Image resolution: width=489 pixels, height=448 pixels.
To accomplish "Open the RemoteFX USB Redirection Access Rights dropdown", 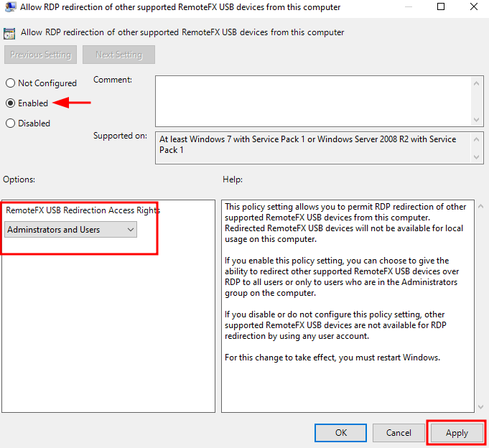I will (70, 230).
